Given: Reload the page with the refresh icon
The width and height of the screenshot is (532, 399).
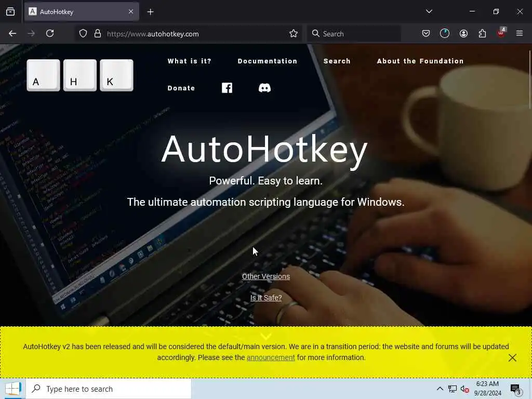Looking at the screenshot, I should (50, 33).
